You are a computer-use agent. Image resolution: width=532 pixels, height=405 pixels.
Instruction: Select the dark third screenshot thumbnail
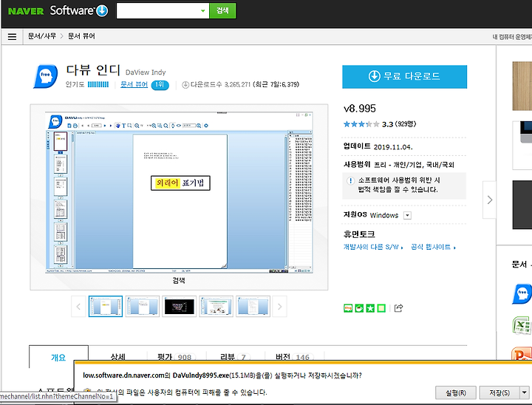coord(179,307)
